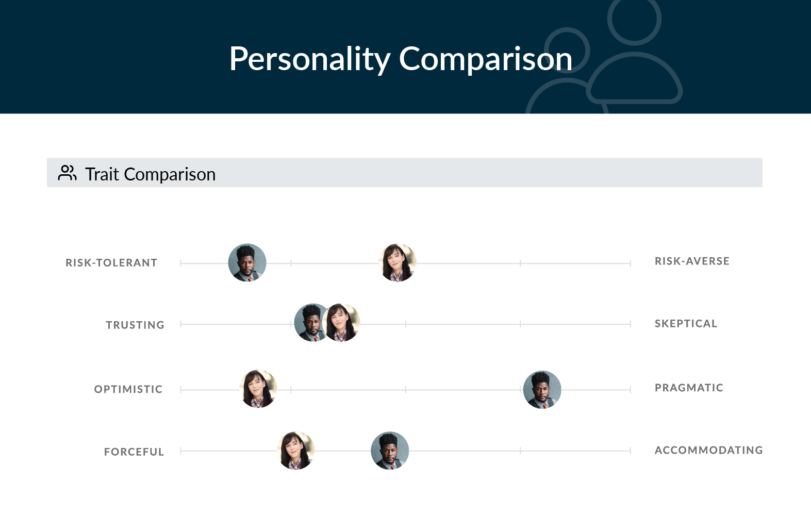Select the man's avatar on the Risk-Tolerant row
The height and width of the screenshot is (532, 811).
coord(247,263)
